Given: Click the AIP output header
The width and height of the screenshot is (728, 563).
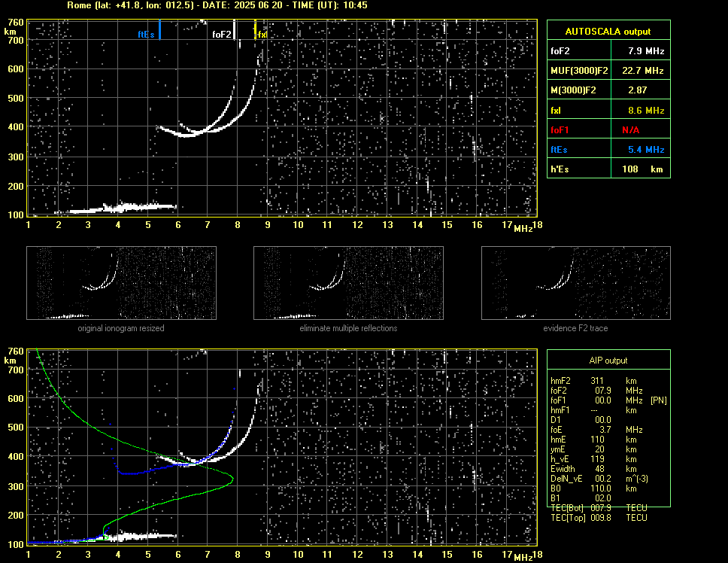Looking at the screenshot, I should pos(608,361).
